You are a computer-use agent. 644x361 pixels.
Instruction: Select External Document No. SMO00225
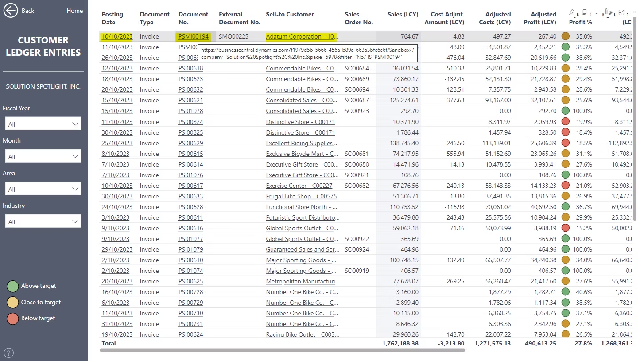tap(233, 36)
